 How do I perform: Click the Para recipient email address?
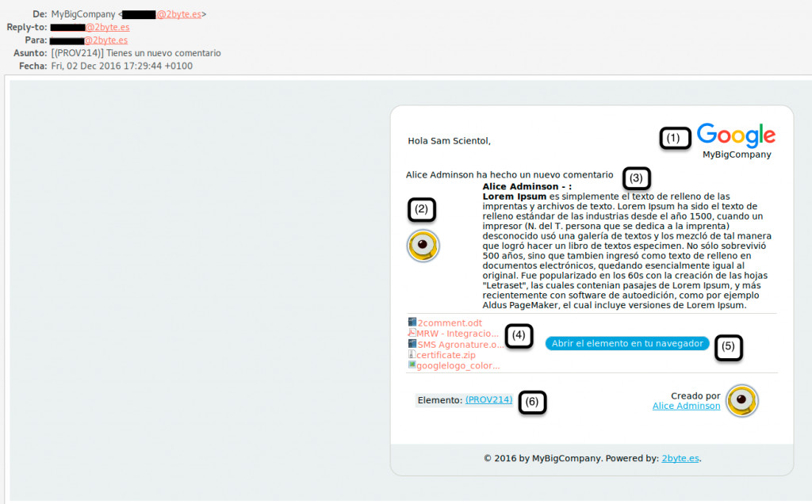click(89, 40)
